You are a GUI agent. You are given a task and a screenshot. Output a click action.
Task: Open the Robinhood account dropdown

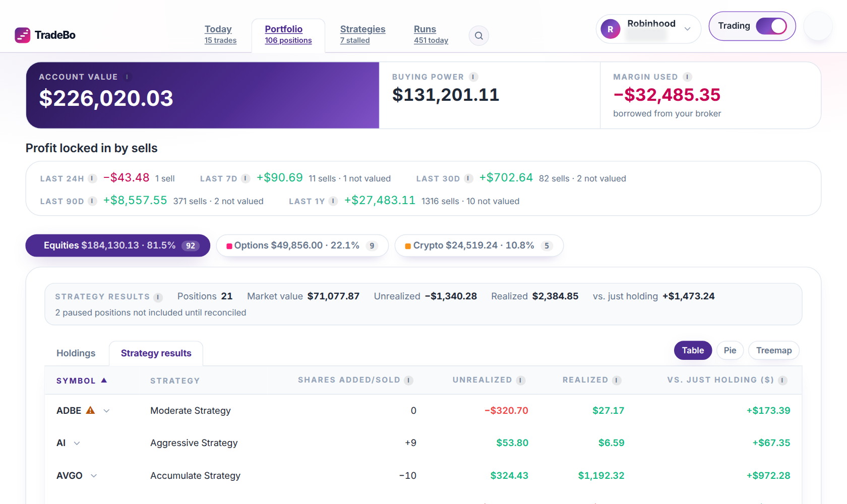648,29
